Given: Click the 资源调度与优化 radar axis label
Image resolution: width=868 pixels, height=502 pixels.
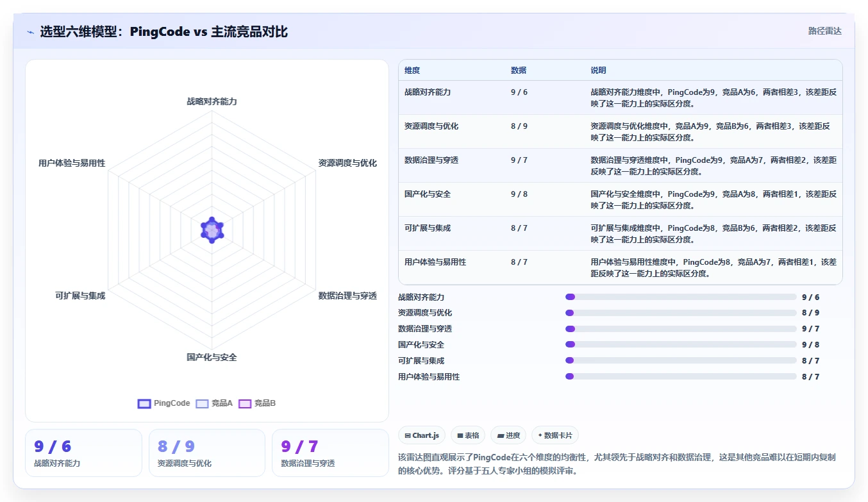Looking at the screenshot, I should click(x=347, y=163).
